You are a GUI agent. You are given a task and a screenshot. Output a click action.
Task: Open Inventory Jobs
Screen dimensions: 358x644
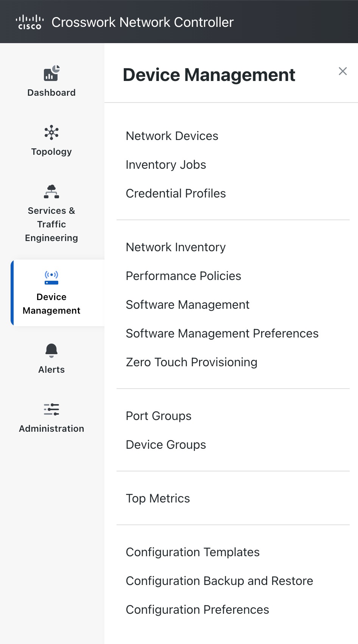[x=166, y=165]
